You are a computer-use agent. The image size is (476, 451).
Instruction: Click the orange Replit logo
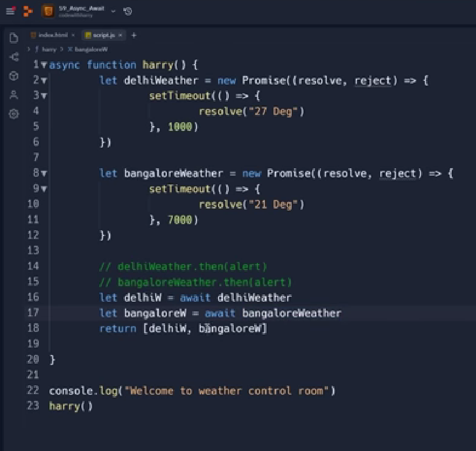pos(28,11)
